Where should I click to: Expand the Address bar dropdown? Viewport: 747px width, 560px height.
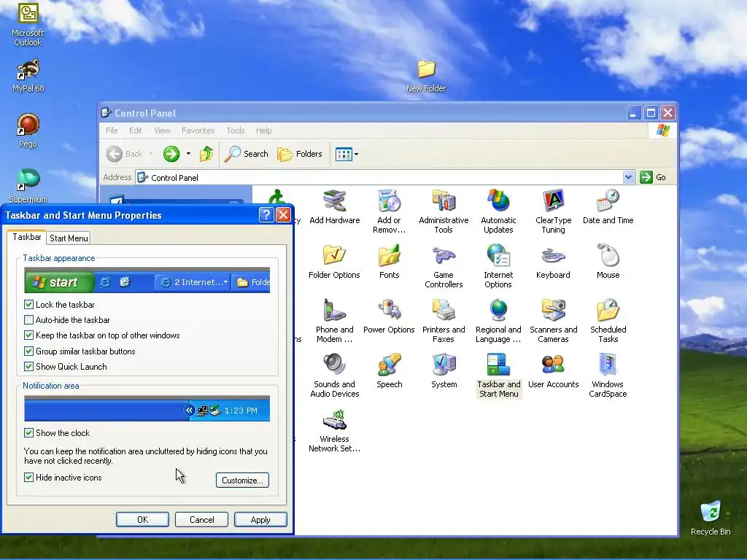pos(628,177)
